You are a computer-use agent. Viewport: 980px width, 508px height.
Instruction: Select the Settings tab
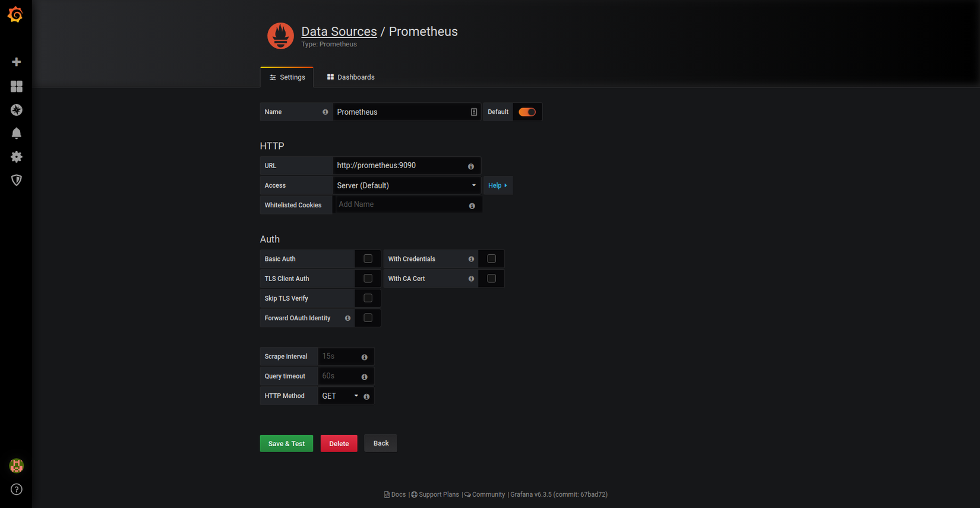point(287,77)
